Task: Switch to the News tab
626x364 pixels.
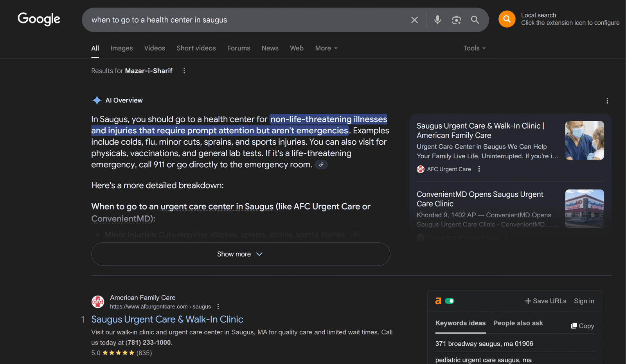Action: tap(270, 48)
